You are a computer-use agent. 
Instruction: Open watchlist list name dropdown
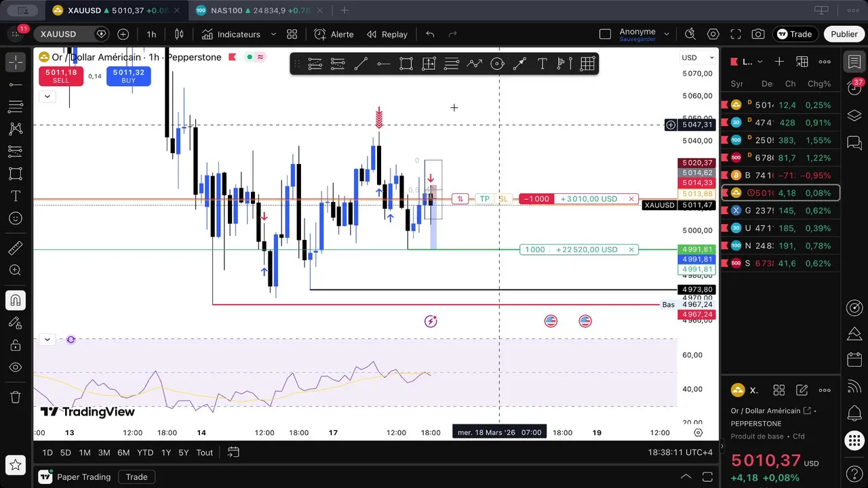click(x=752, y=62)
